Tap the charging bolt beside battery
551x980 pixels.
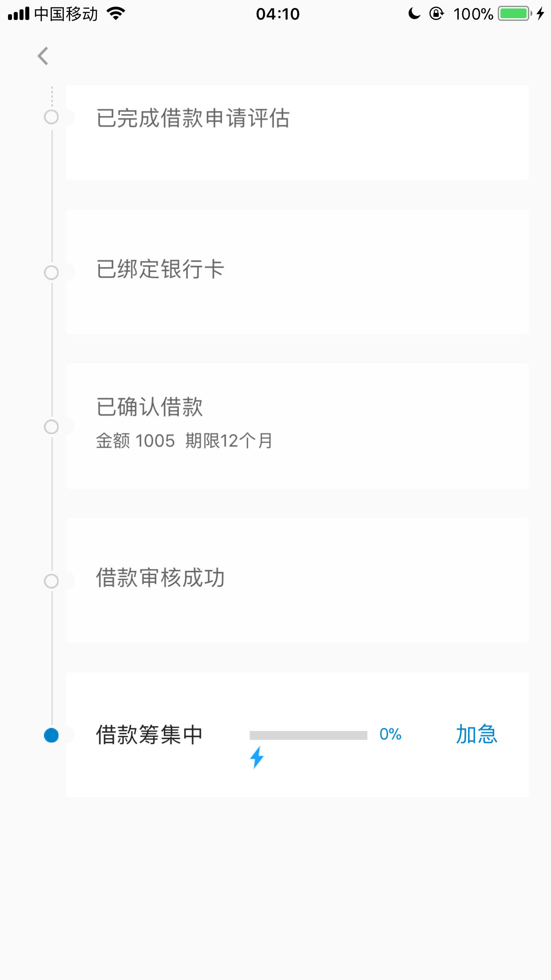pyautogui.click(x=540, y=14)
